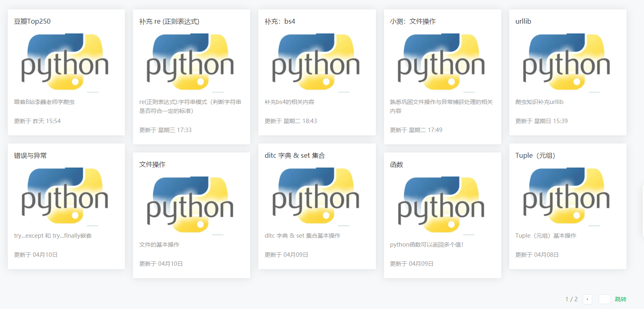Image resolution: width=644 pixels, height=309 pixels.
Task: Open the 小测: 文件操作 card title
Action: 413,21
